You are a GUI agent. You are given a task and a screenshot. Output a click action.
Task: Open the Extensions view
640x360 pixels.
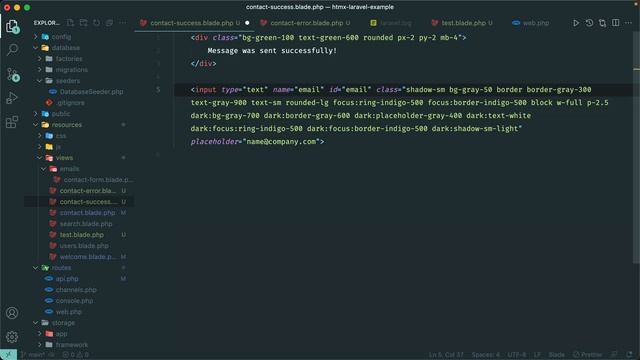[x=12, y=122]
